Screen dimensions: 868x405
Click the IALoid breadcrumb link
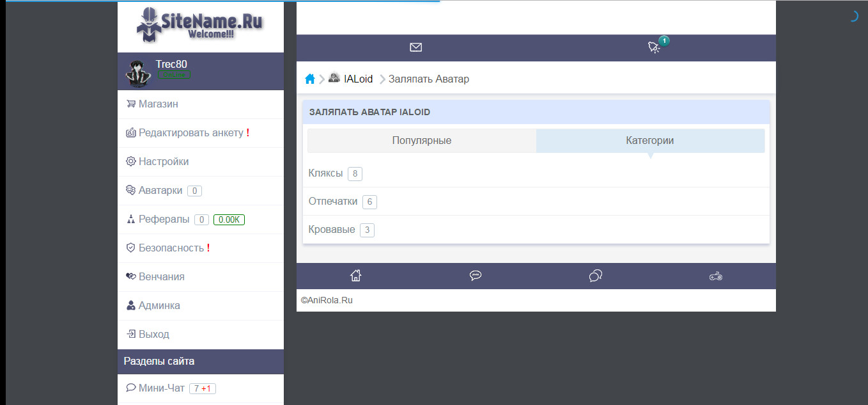pyautogui.click(x=358, y=79)
